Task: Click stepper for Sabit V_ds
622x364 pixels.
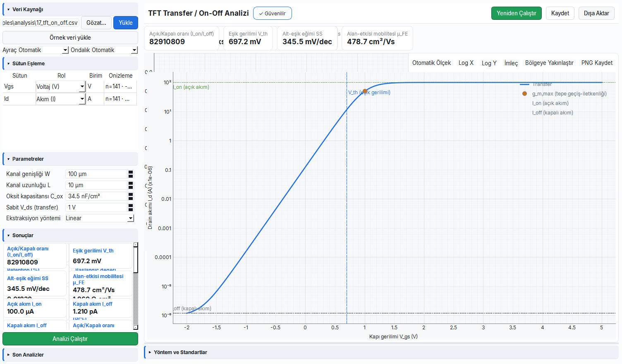Action: tap(131, 207)
